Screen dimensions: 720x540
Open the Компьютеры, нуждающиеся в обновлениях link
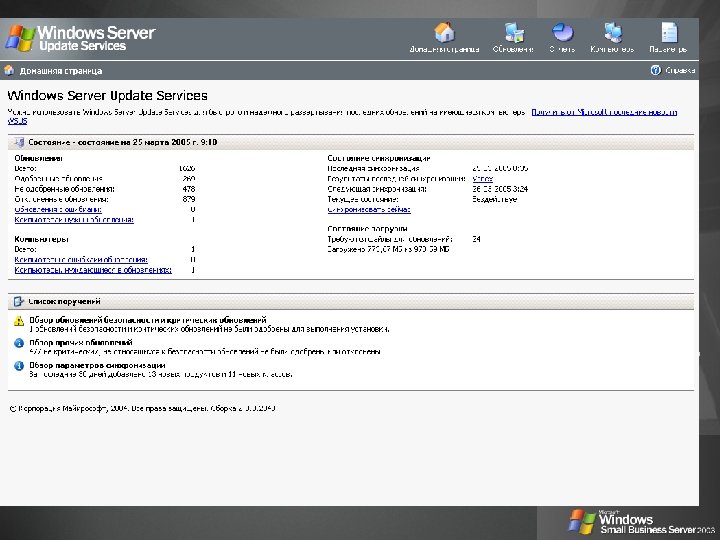(78, 270)
